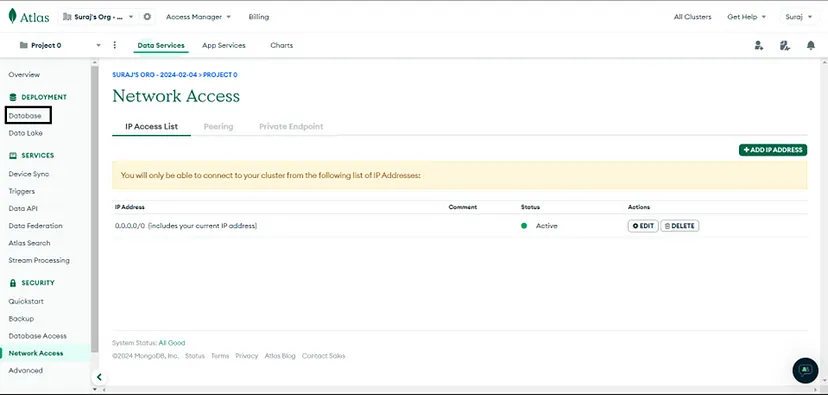
Task: Click the IP Address column header
Action: pos(130,207)
